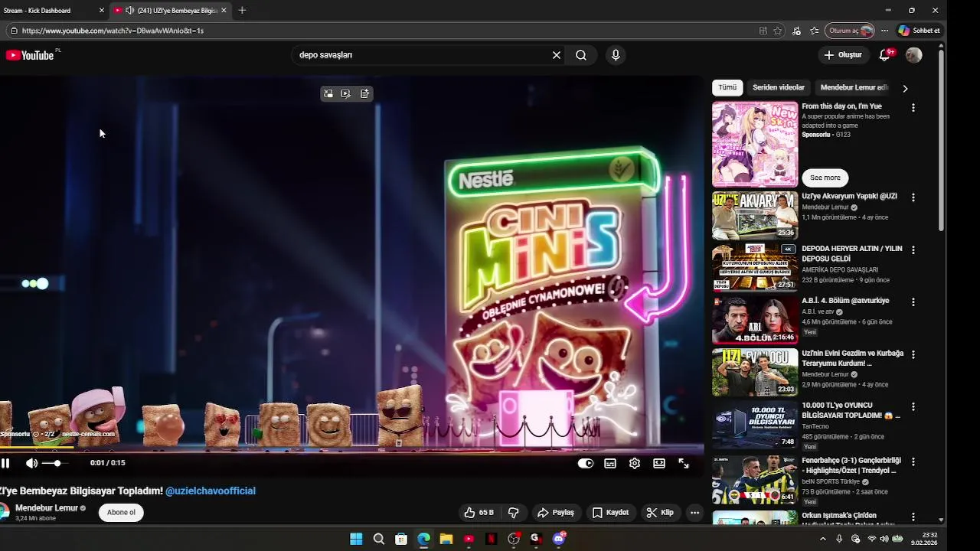The width and height of the screenshot is (980, 551).
Task: Adjust the video volume slider
Action: click(55, 463)
